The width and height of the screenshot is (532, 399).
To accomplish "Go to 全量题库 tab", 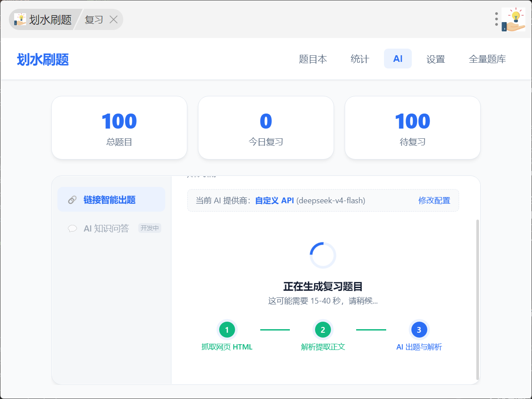I will tap(487, 59).
